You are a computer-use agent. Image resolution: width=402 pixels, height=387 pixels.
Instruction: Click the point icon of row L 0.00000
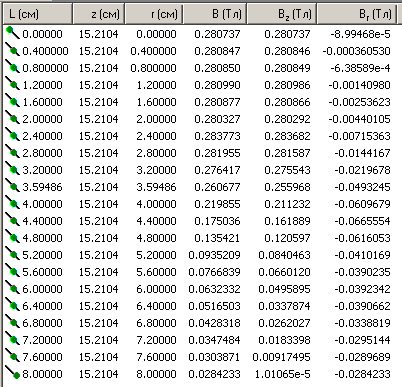click(x=12, y=33)
